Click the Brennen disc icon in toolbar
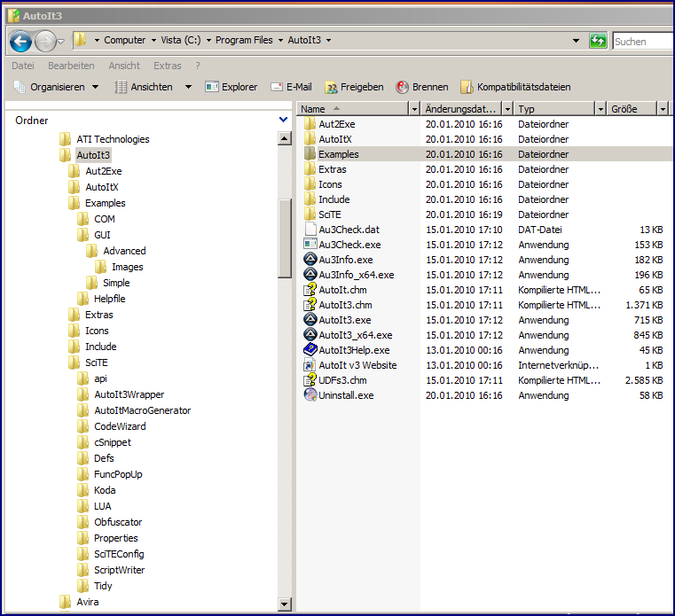 [x=402, y=87]
